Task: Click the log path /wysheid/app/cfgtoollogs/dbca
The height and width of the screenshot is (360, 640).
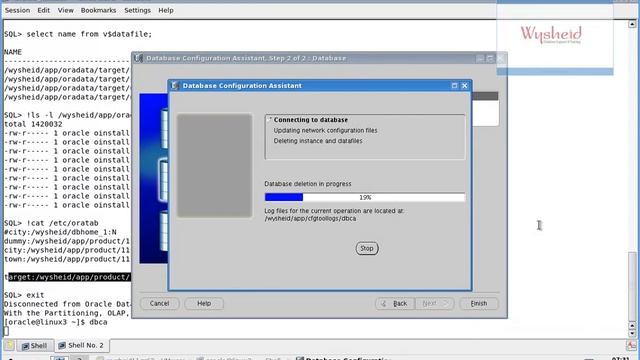Action: (x=310, y=218)
